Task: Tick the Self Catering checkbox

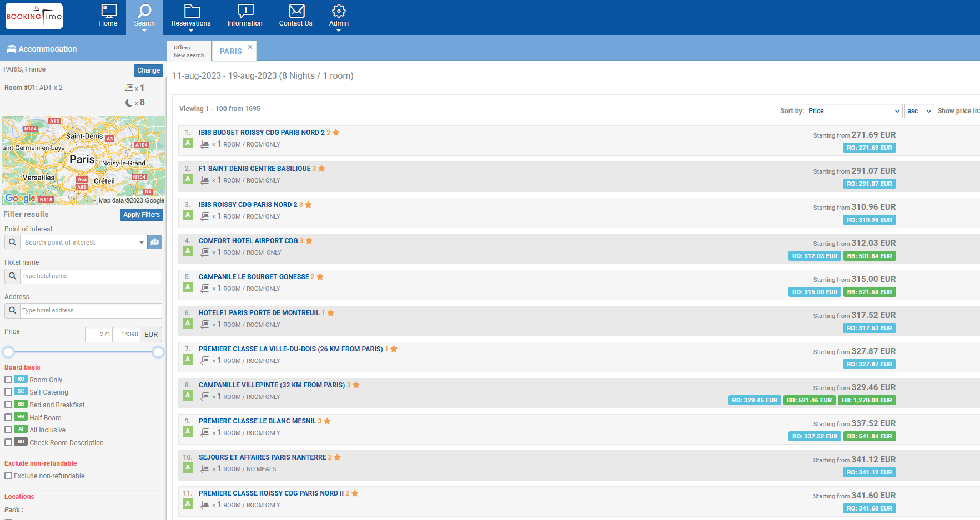Action: click(x=8, y=392)
